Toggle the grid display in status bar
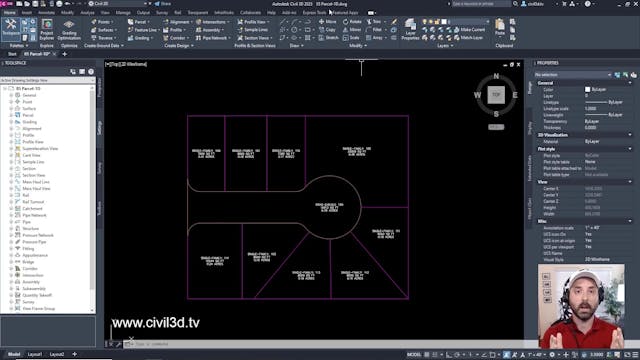This screenshot has width=640, height=360. 427,355
